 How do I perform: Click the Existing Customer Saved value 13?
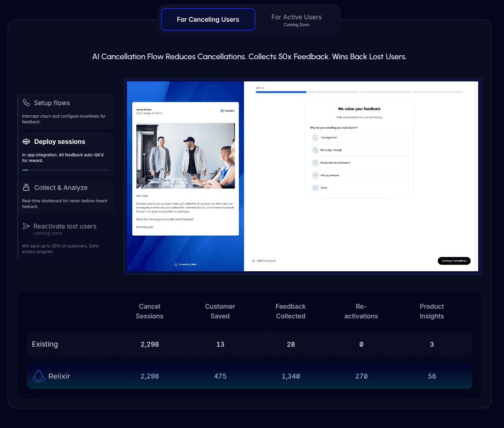[220, 344]
